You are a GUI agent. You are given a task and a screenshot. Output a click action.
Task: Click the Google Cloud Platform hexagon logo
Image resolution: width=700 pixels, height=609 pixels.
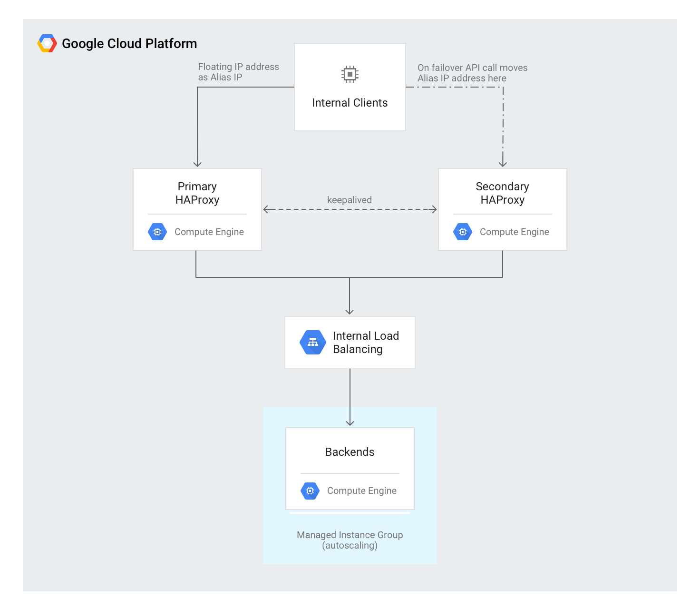[47, 43]
